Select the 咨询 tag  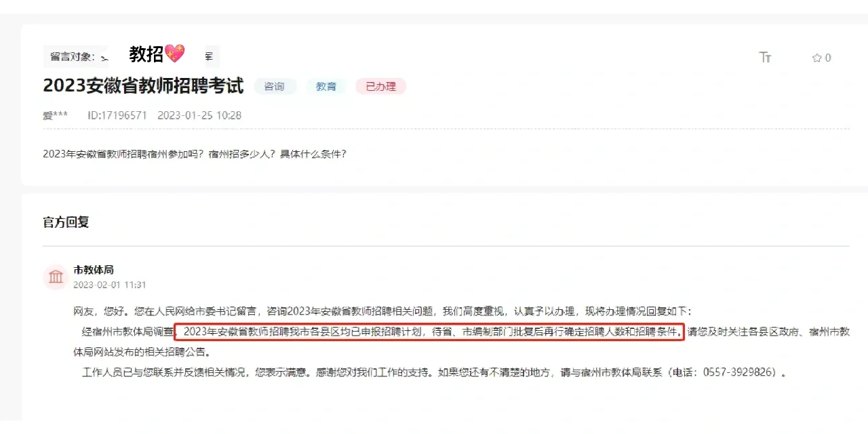[275, 87]
